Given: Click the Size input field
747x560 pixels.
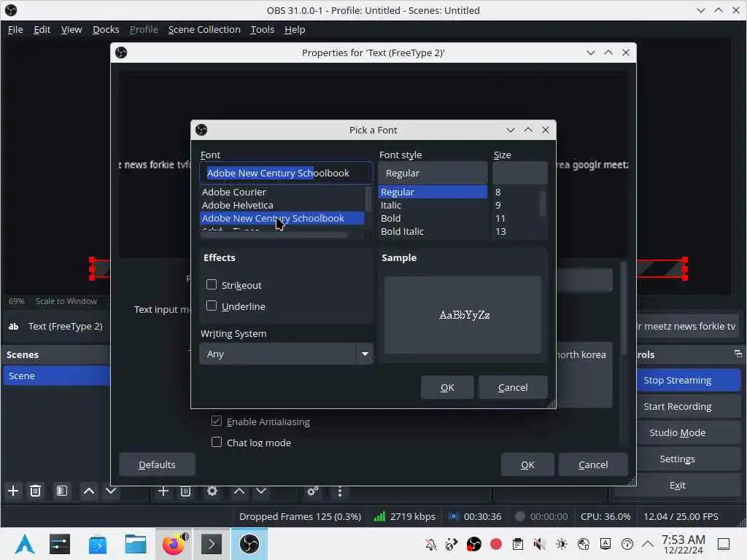Looking at the screenshot, I should point(519,173).
